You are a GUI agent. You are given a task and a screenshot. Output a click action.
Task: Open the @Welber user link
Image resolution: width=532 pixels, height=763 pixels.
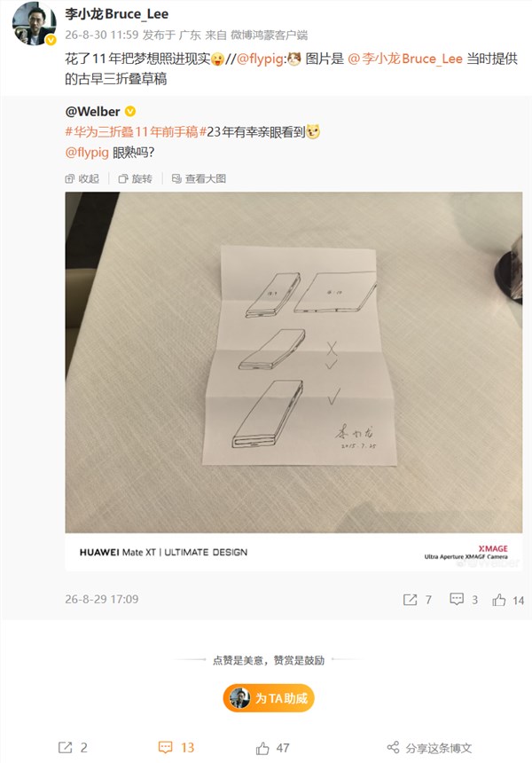pyautogui.click(x=92, y=112)
